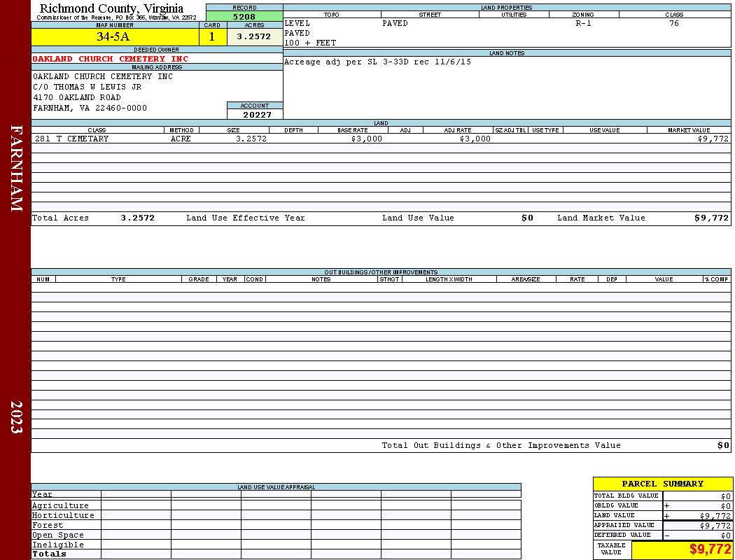Click the Forest row label
735x560 pixels.
pos(48,525)
